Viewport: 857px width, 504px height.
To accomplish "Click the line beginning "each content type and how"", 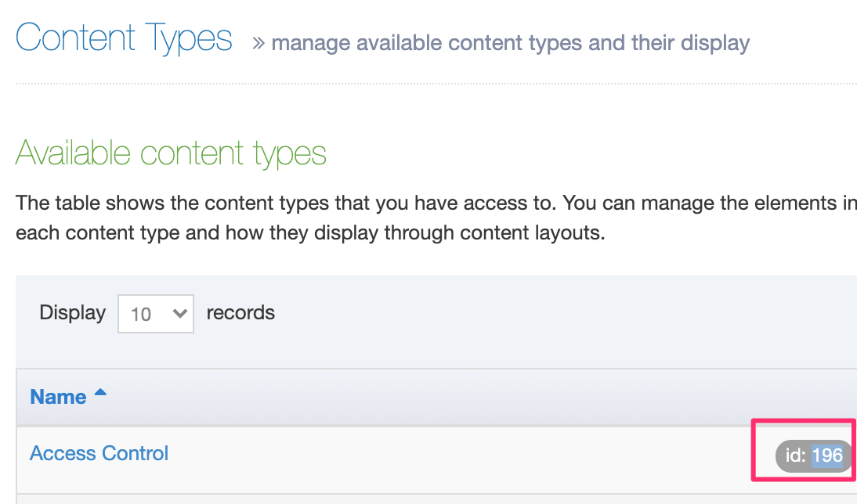I will pyautogui.click(x=310, y=234).
